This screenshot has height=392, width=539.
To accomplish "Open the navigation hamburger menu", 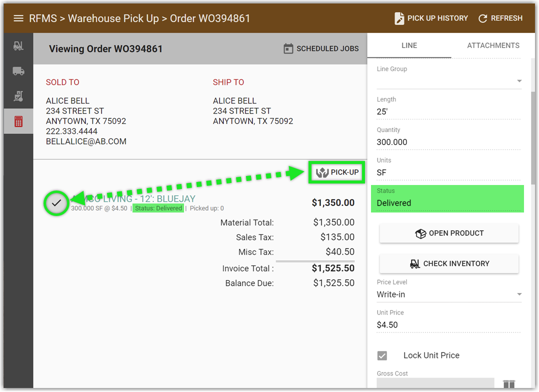I will 18,18.
